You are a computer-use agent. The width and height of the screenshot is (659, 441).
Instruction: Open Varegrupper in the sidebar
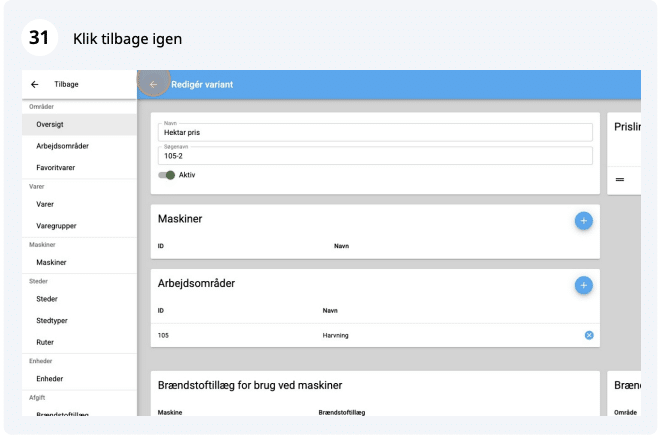[57, 225]
